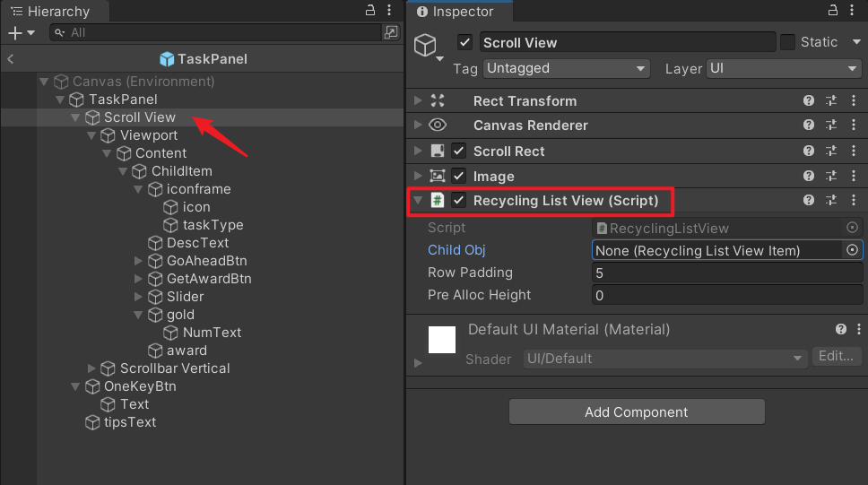
Task: Open the Layer dropdown showing UI
Action: [x=784, y=69]
